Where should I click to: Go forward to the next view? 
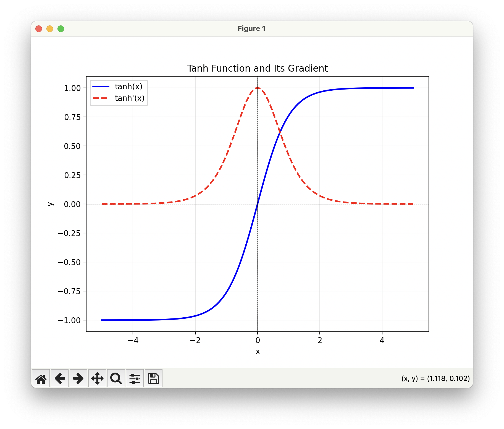78,378
